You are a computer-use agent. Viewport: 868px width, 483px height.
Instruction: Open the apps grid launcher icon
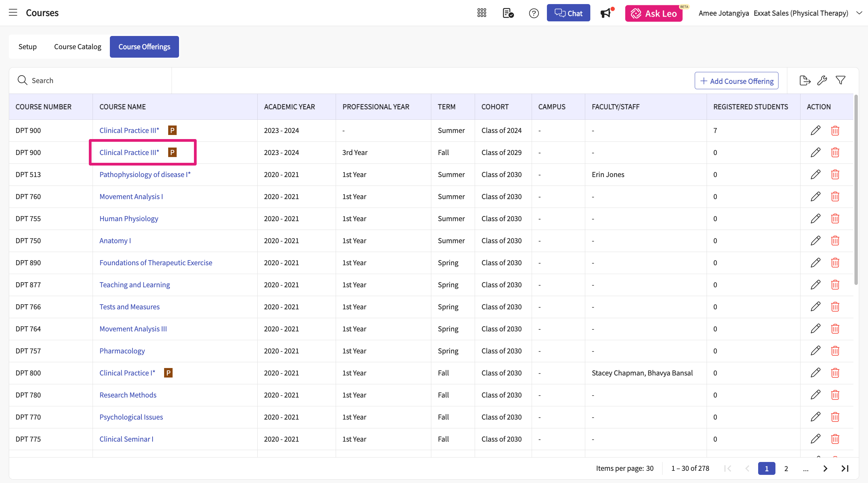pyautogui.click(x=481, y=13)
